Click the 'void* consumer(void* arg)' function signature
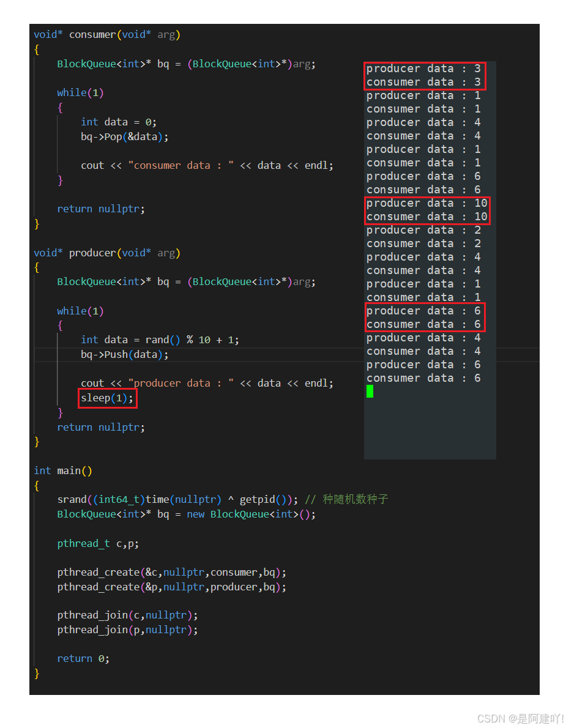 (x=107, y=35)
